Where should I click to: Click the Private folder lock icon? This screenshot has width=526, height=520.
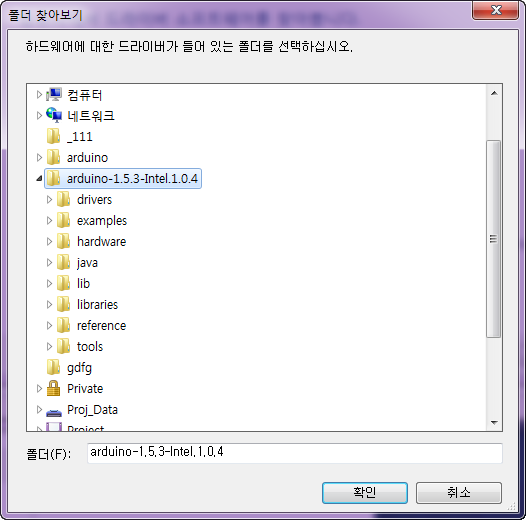(x=53, y=388)
